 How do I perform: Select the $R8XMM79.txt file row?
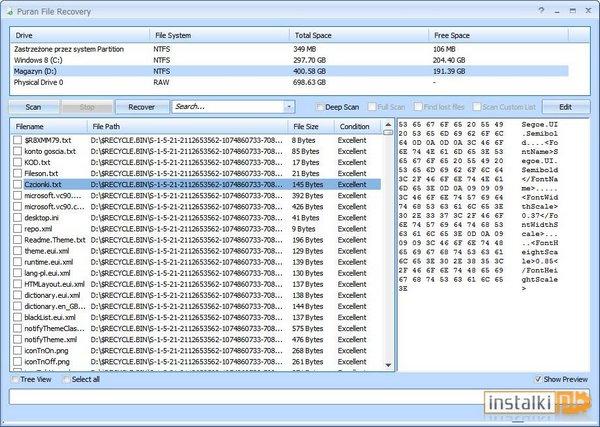[x=196, y=140]
